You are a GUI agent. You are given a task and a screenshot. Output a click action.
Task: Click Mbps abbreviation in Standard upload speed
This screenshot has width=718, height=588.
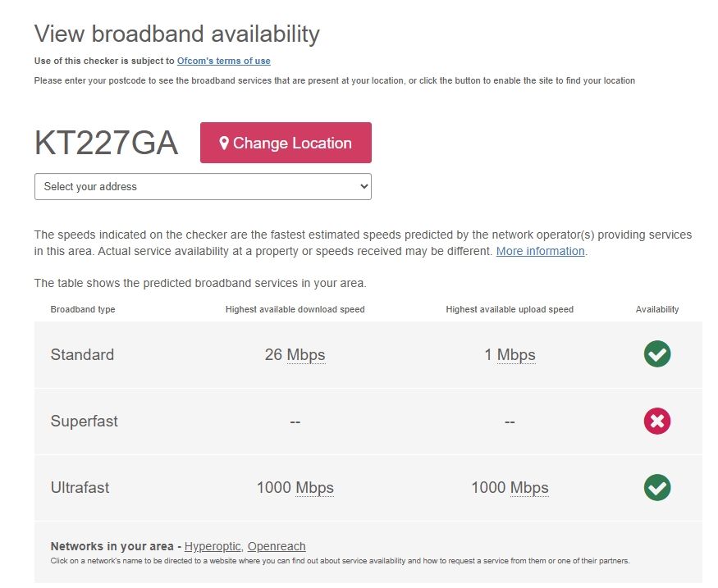pyautogui.click(x=516, y=355)
